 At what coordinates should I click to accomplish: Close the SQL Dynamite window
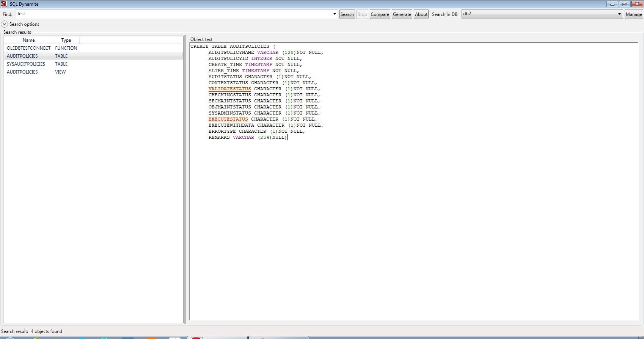(637, 4)
